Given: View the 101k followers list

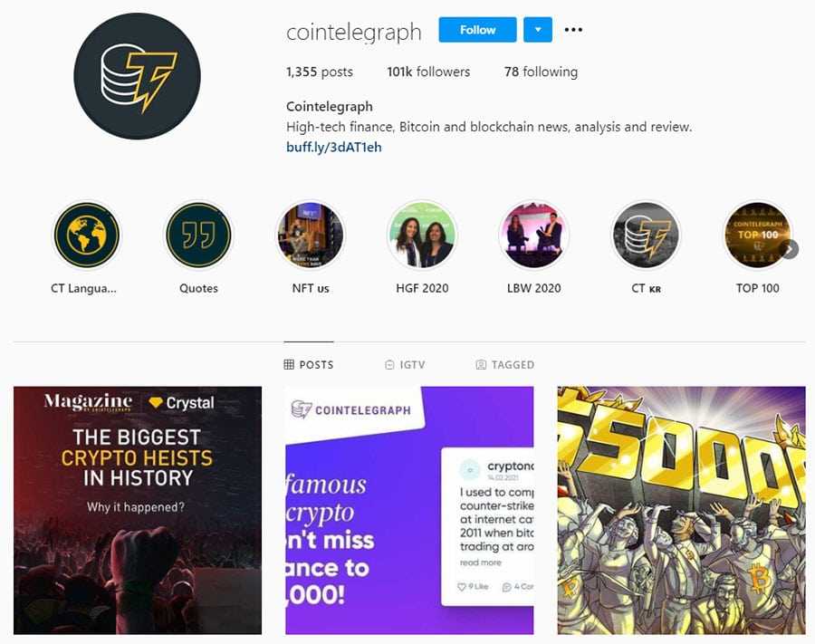Looking at the screenshot, I should point(428,72).
